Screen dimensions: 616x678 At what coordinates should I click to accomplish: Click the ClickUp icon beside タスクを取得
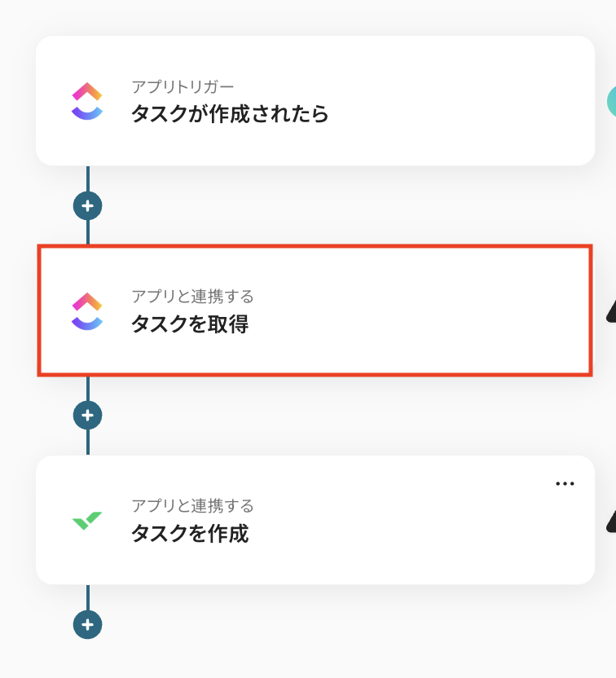point(87,311)
